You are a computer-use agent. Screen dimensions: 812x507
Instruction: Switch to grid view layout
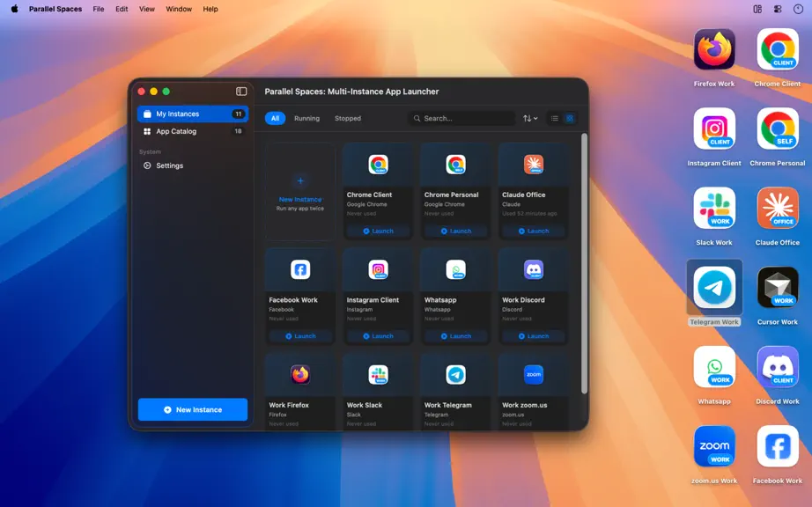coord(570,119)
